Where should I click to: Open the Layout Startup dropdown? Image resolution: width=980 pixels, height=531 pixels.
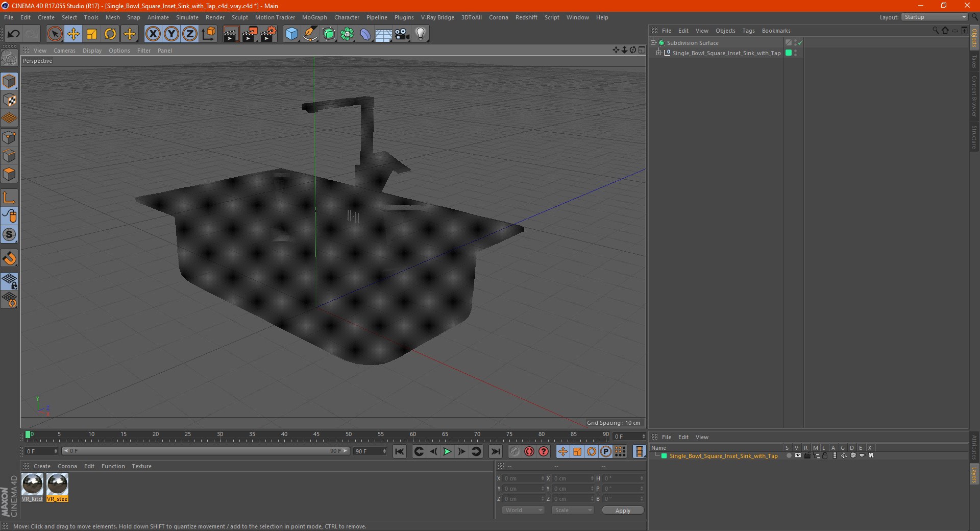click(x=935, y=17)
